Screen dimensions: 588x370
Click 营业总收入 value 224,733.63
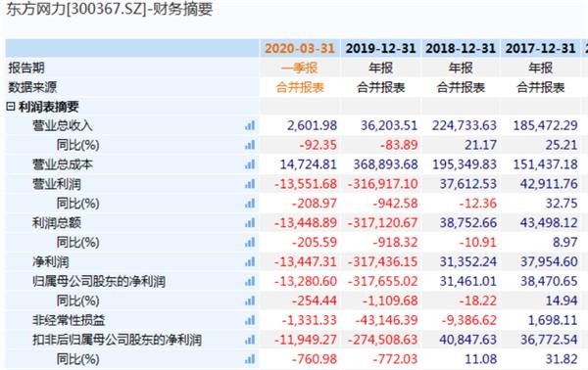coord(465,125)
